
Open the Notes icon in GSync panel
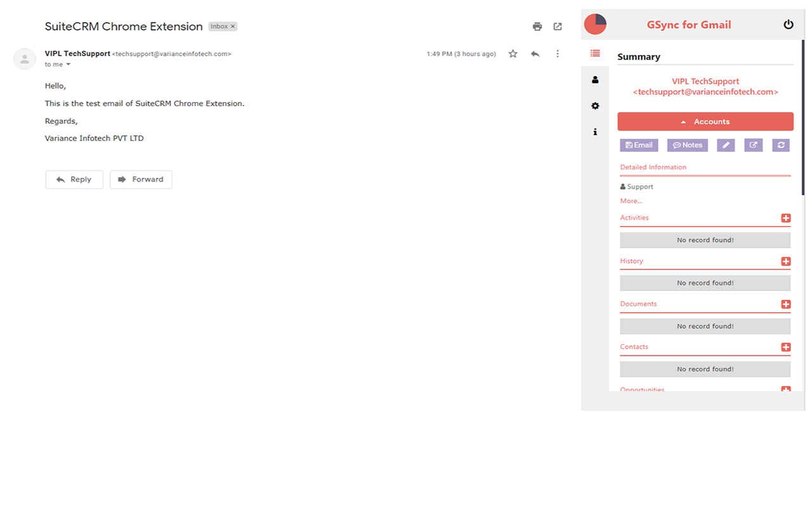687,145
